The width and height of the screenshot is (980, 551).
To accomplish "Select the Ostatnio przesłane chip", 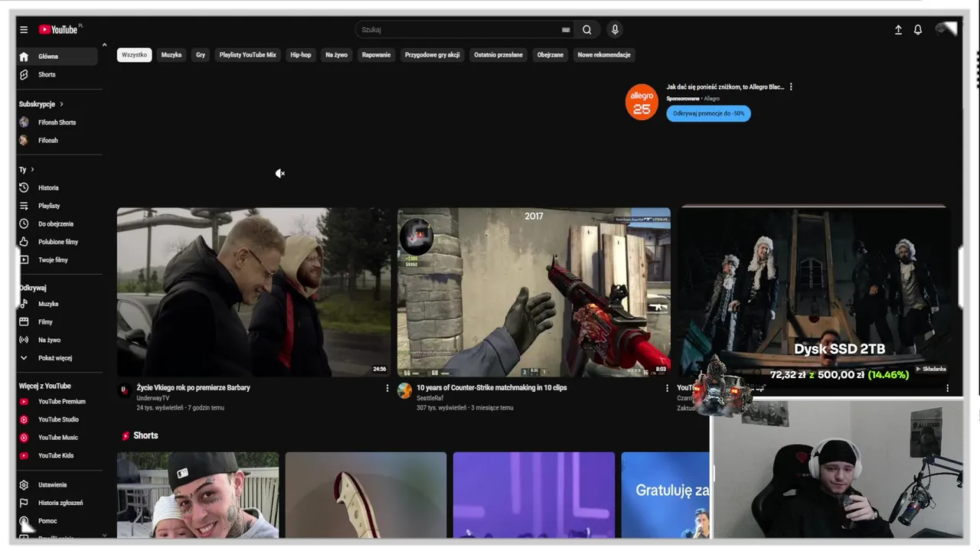I will point(498,55).
